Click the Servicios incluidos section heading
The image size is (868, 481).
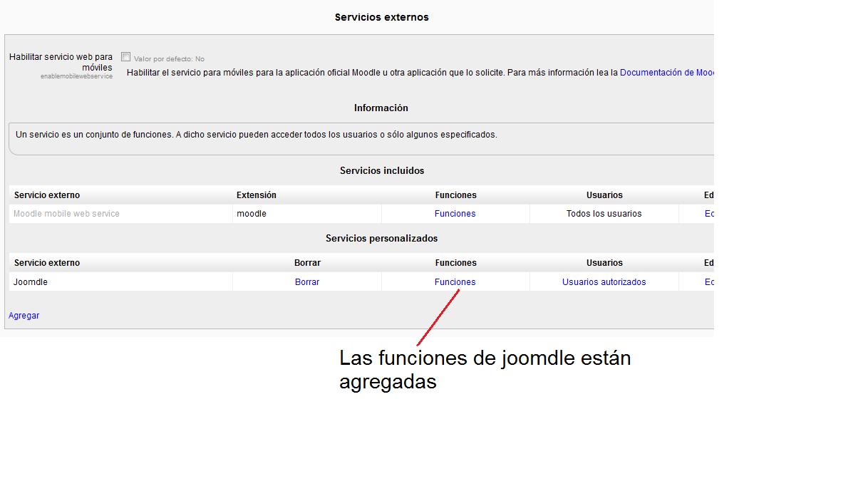pos(381,171)
